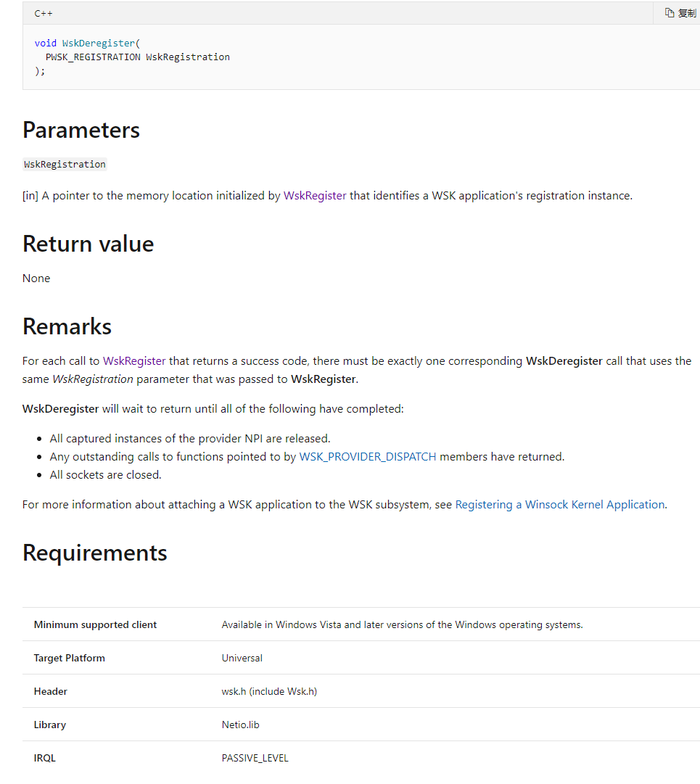Click the Requirements heading
The height and width of the screenshot is (784, 700).
(94, 553)
